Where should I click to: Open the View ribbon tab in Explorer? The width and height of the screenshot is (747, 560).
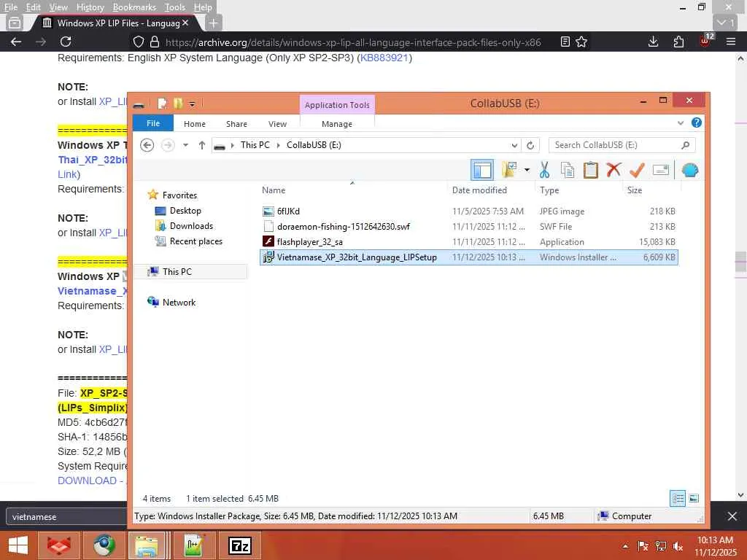coord(277,124)
